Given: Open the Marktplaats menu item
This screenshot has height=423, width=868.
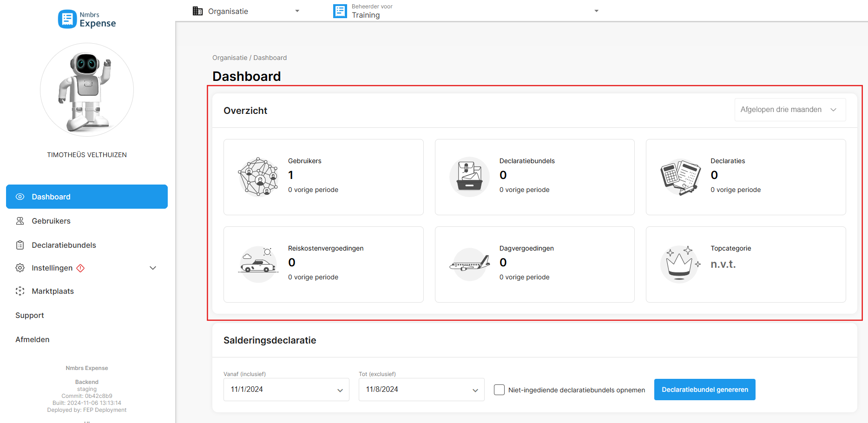Looking at the screenshot, I should point(87,291).
